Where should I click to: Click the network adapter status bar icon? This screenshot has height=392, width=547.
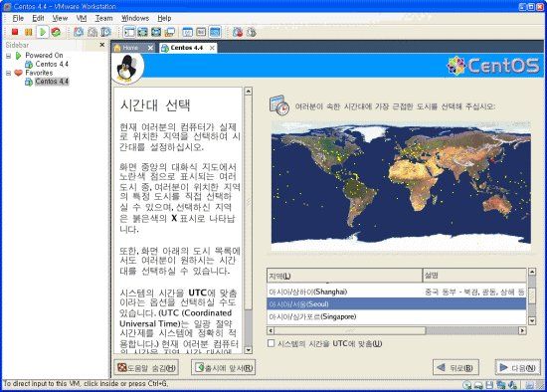pyautogui.click(x=501, y=385)
